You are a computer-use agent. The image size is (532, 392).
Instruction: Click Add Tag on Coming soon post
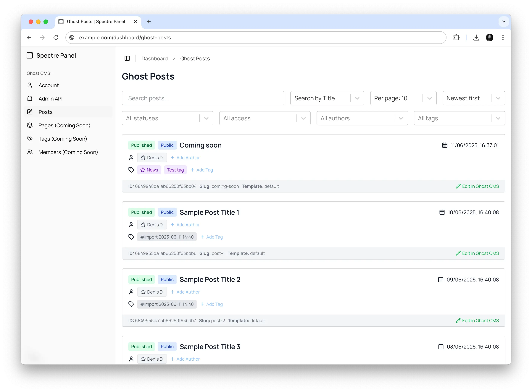(x=201, y=170)
